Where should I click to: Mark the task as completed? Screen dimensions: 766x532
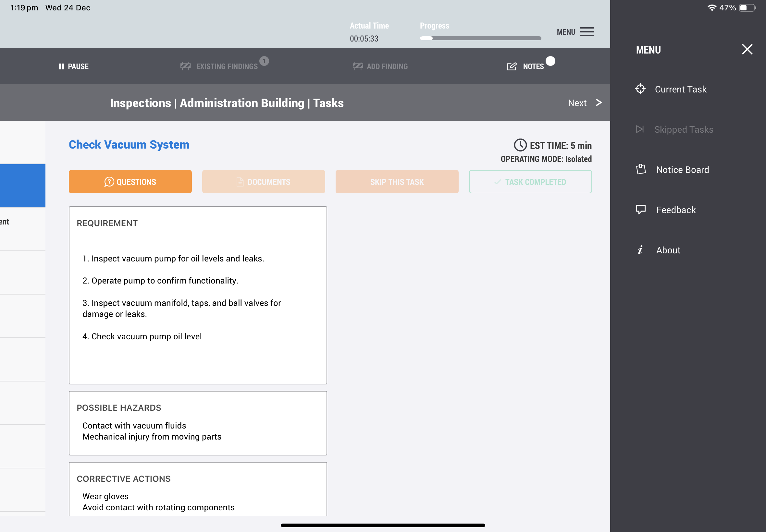point(530,182)
